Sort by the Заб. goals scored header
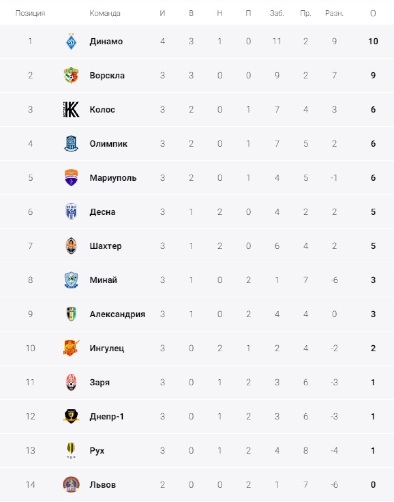 click(277, 13)
